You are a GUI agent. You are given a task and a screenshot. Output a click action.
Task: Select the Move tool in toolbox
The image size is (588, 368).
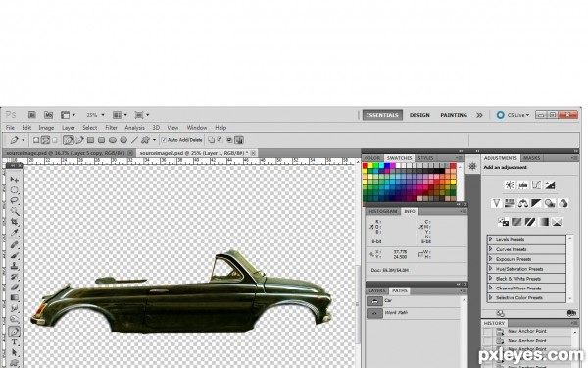coord(15,180)
